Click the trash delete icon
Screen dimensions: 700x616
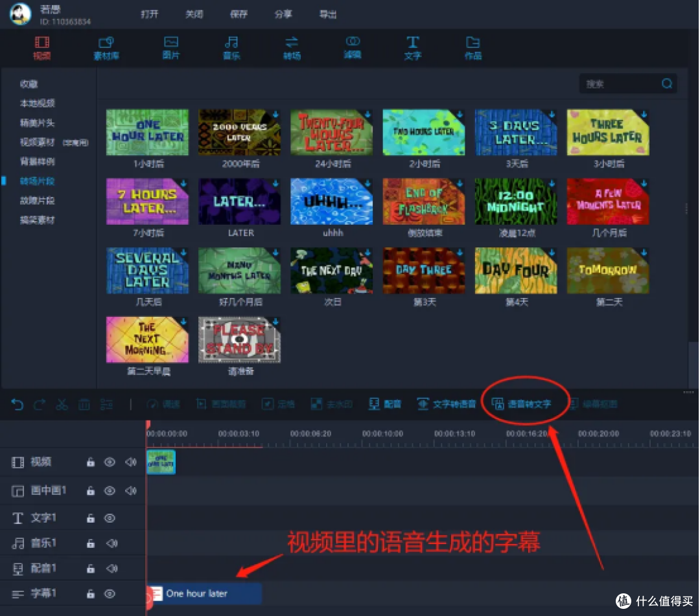pyautogui.click(x=84, y=405)
